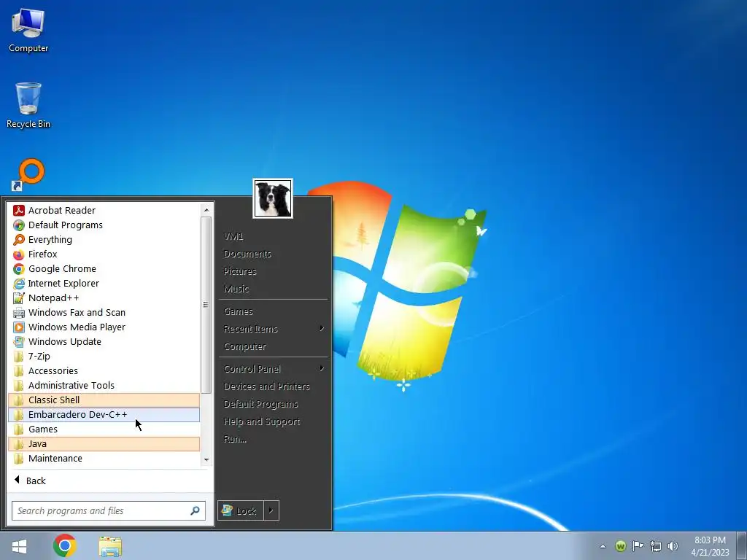The image size is (747, 560).
Task: Select the orange Everything shortcut on desktop
Action: (x=28, y=175)
